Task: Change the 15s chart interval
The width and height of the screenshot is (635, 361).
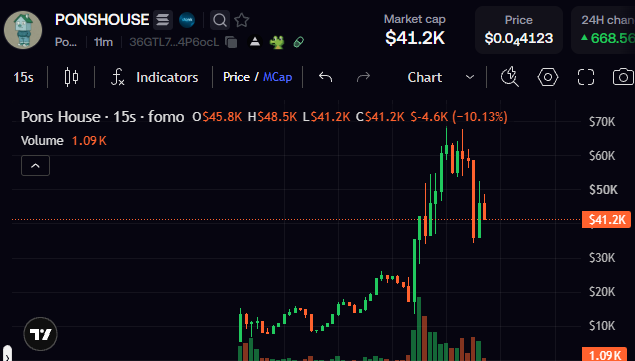Action: point(23,77)
